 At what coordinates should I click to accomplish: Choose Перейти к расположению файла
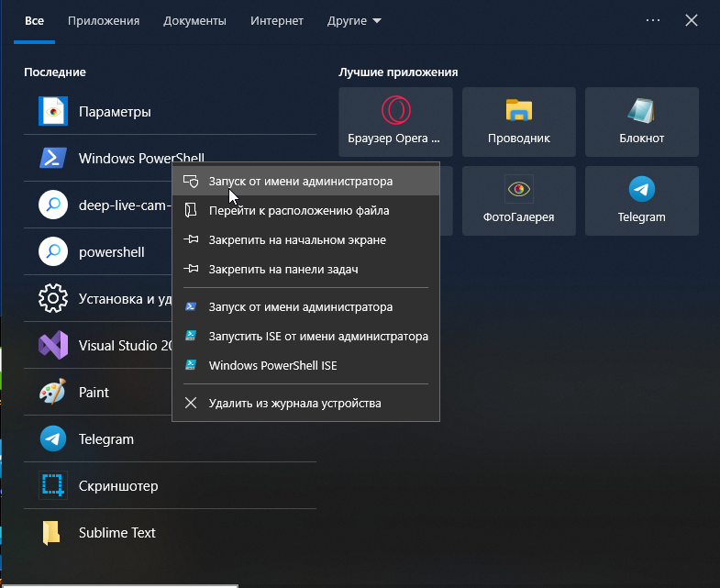tap(299, 211)
